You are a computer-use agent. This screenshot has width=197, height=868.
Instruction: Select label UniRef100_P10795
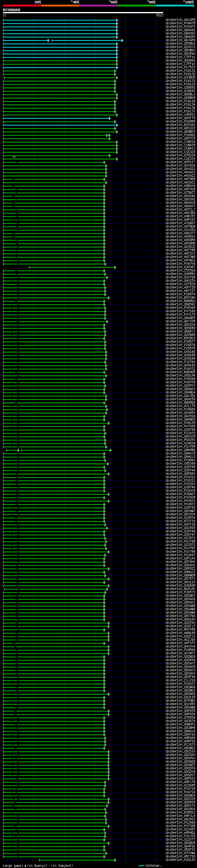click(x=180, y=446)
